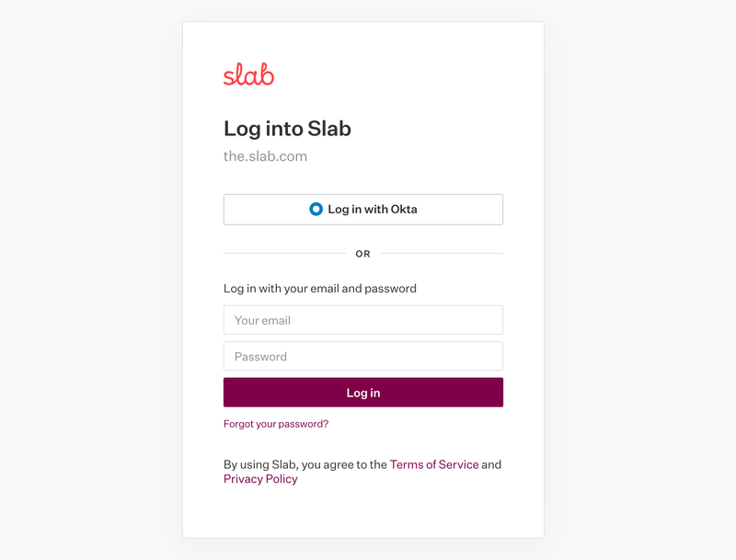The width and height of the screenshot is (736, 560).
Task: Click the email and password instruction text
Action: point(320,289)
